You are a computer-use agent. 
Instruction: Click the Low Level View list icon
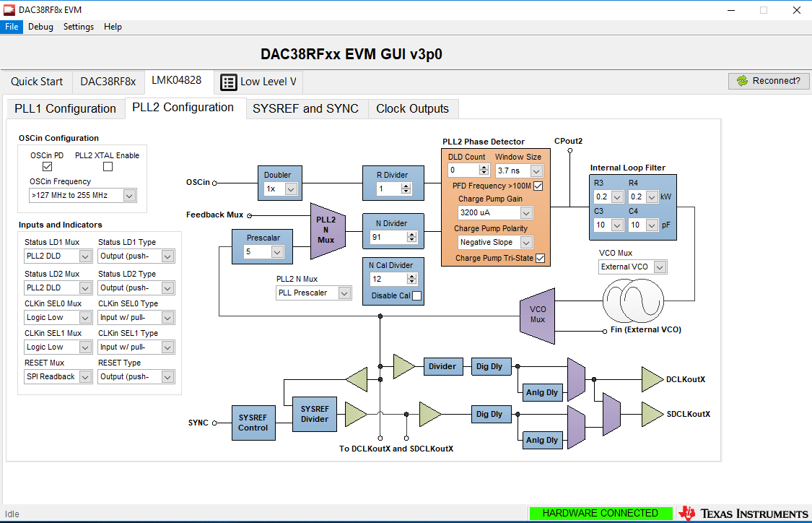(228, 82)
